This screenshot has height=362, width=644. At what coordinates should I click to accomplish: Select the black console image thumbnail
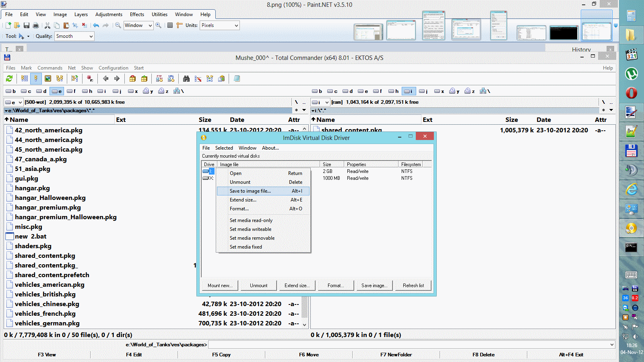click(x=563, y=33)
